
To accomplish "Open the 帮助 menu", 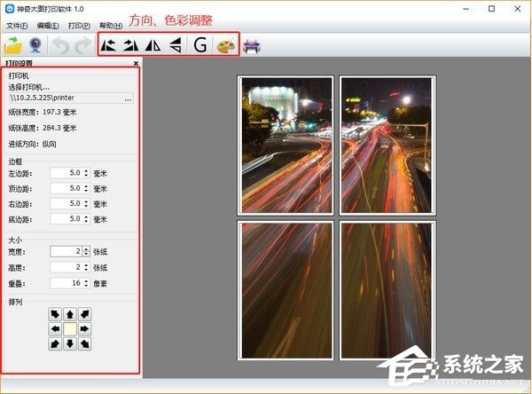I will coord(111,26).
